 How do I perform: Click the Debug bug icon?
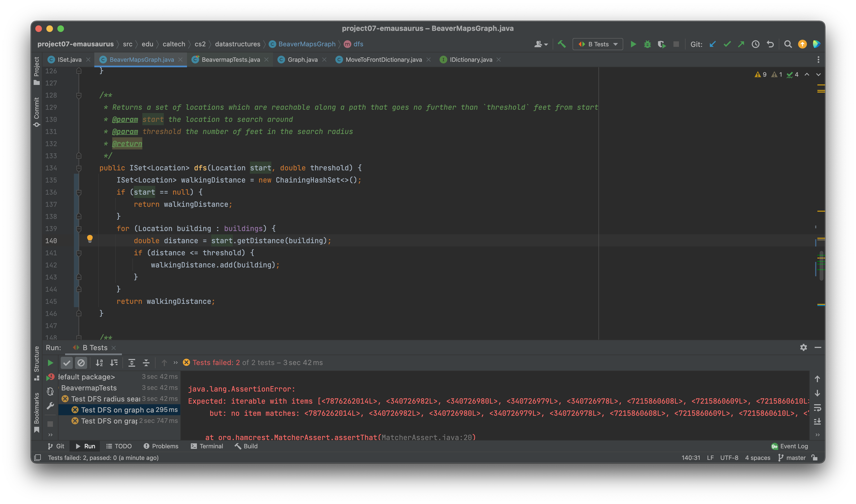point(648,44)
